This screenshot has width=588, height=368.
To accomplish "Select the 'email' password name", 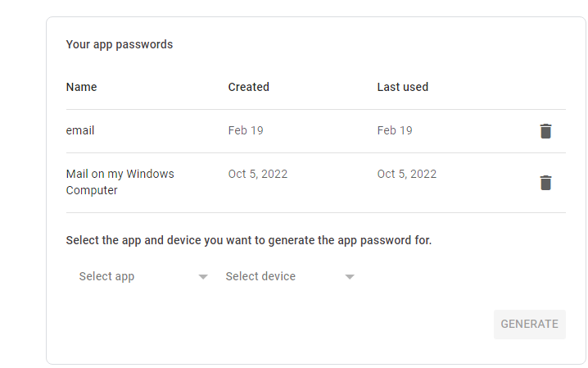I will [80, 130].
